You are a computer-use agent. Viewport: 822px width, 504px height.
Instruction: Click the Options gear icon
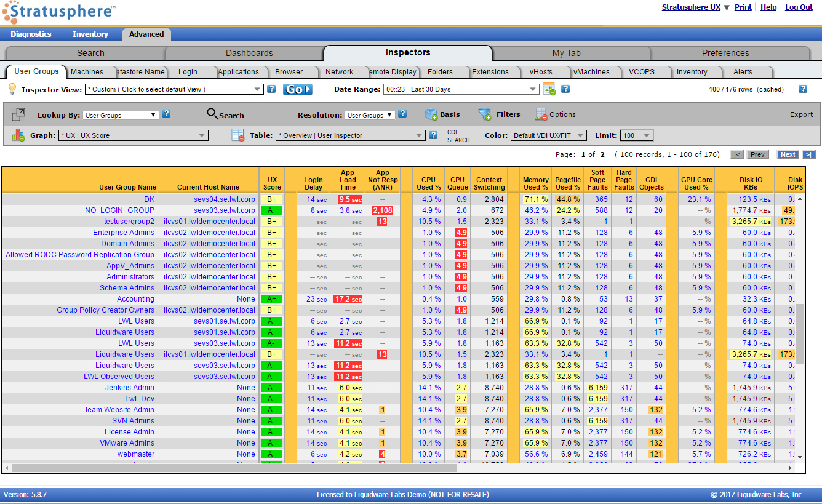541,114
